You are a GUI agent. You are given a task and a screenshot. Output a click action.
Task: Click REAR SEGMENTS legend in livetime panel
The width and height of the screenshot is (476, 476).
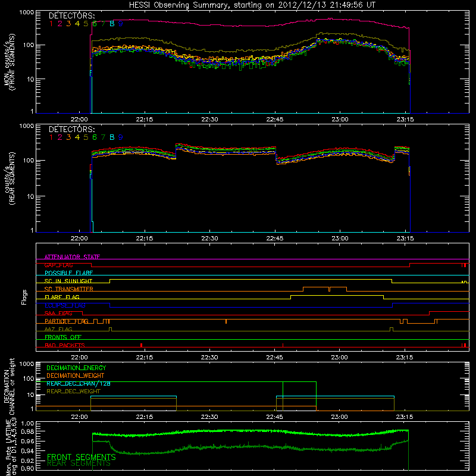click(79, 464)
